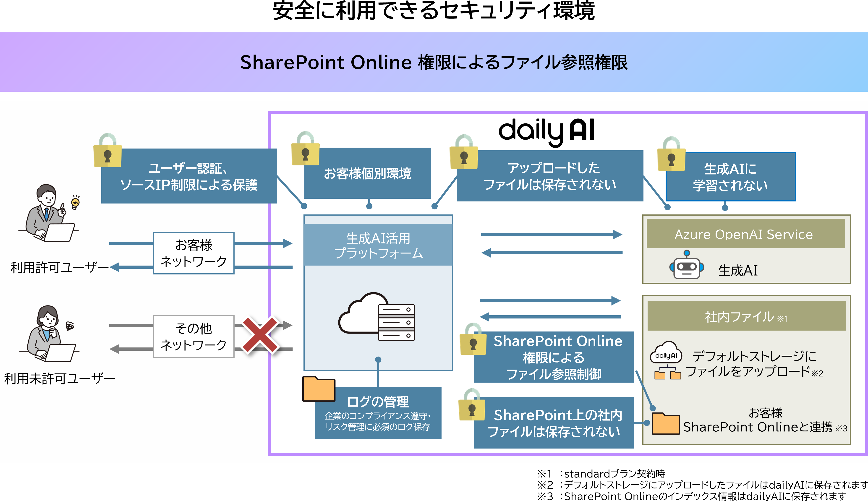Click padlock on SharePoint Online 権限による box
Screen dimensions: 868x501
pyautogui.click(x=473, y=339)
